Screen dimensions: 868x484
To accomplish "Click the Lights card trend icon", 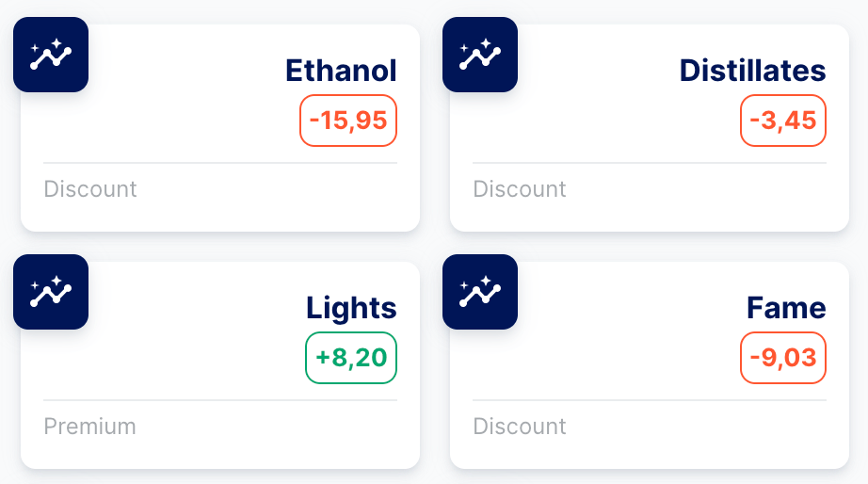I will click(x=51, y=292).
